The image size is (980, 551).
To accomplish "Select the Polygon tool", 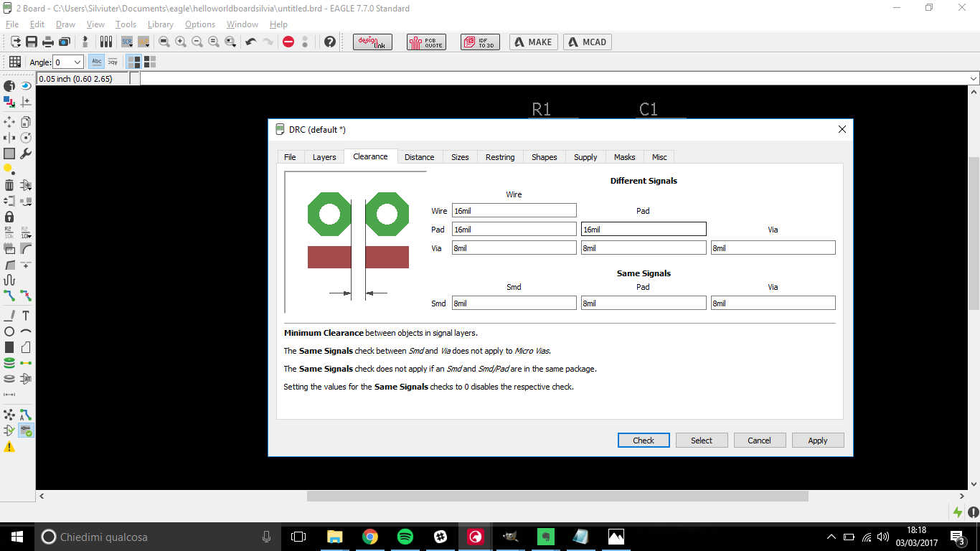I will coord(26,347).
